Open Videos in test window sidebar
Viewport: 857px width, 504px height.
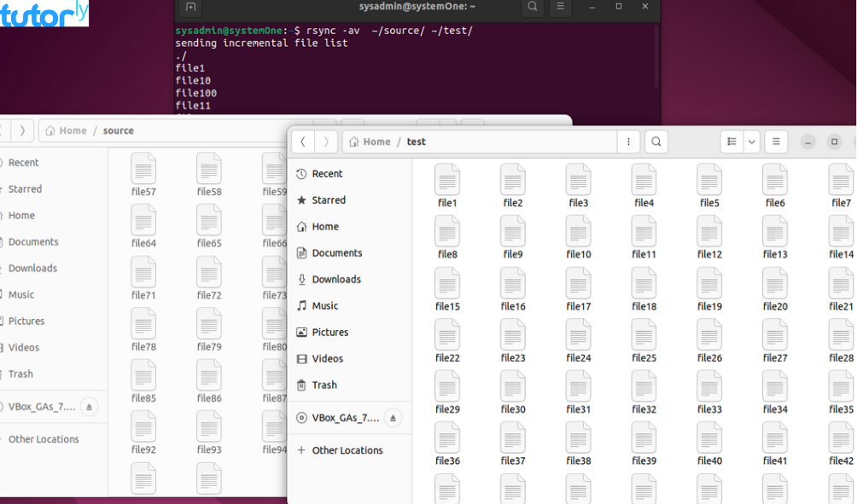coord(350,359)
